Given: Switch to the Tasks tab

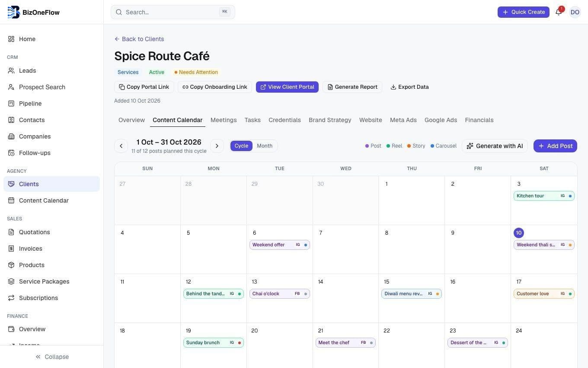Looking at the screenshot, I should (252, 120).
